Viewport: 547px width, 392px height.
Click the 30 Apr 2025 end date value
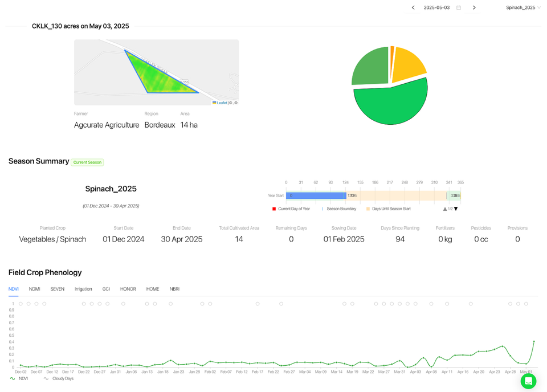(x=182, y=239)
